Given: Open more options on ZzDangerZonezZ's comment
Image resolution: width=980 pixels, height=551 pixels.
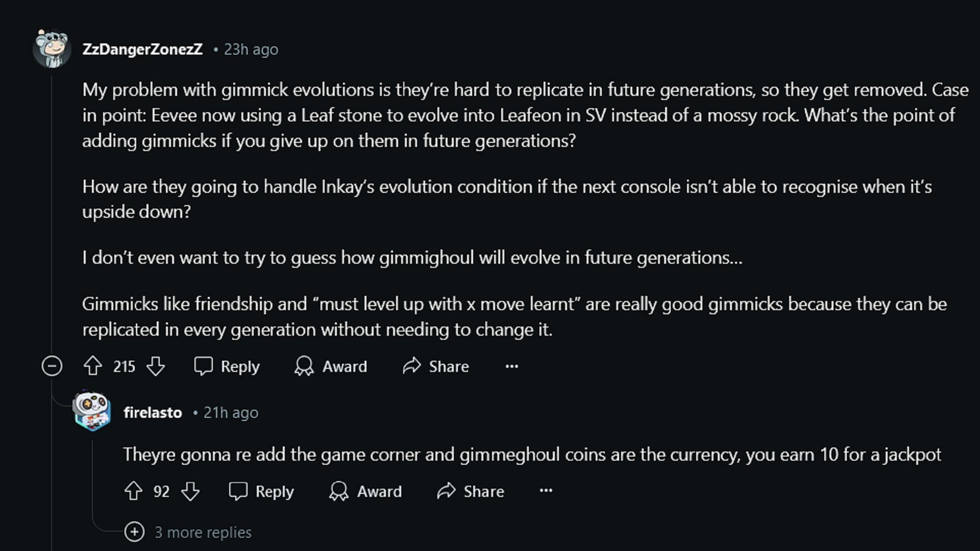Looking at the screenshot, I should click(x=511, y=366).
